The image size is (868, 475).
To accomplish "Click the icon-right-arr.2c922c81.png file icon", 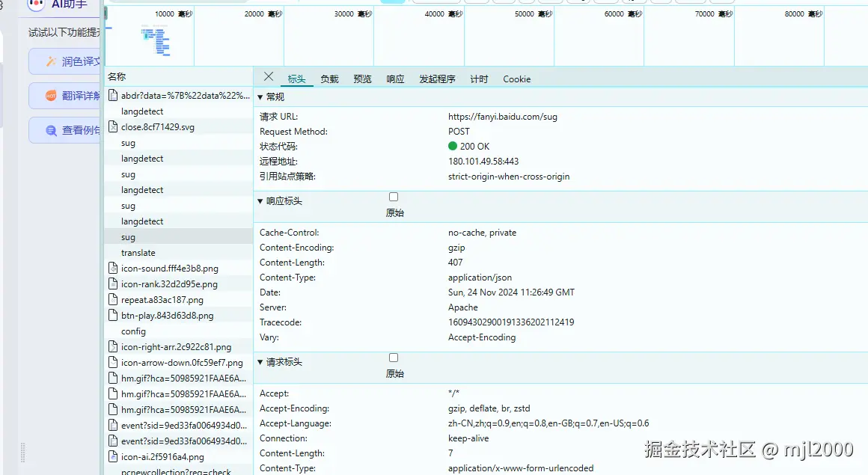I will [113, 346].
